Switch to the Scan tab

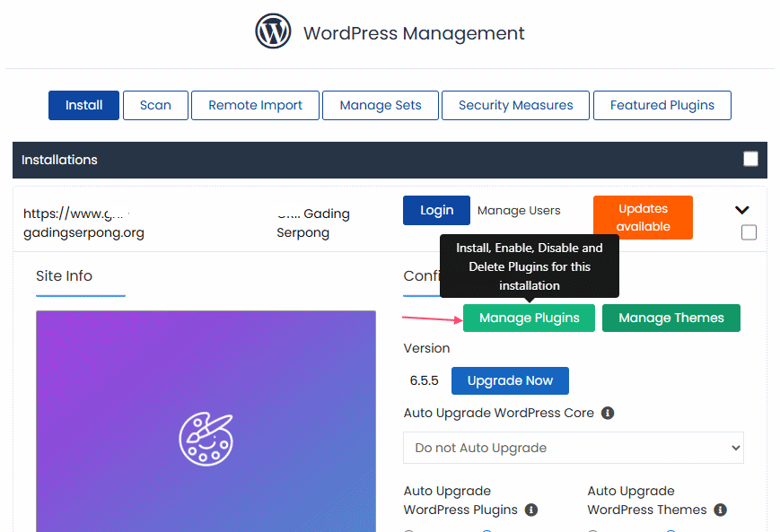(155, 105)
